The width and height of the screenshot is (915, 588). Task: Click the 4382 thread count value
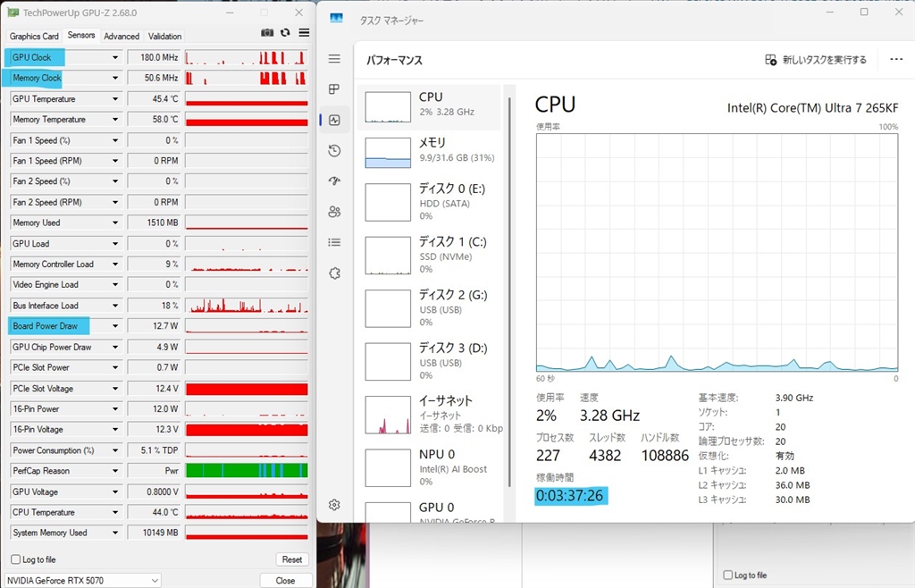tap(605, 456)
